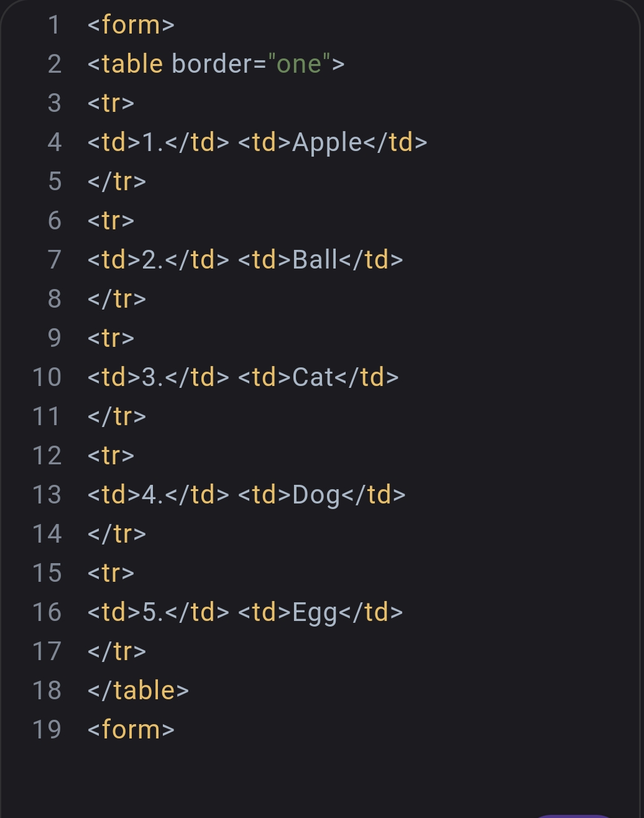Click the table keyword on line 2
644x818 pixels.
click(132, 64)
